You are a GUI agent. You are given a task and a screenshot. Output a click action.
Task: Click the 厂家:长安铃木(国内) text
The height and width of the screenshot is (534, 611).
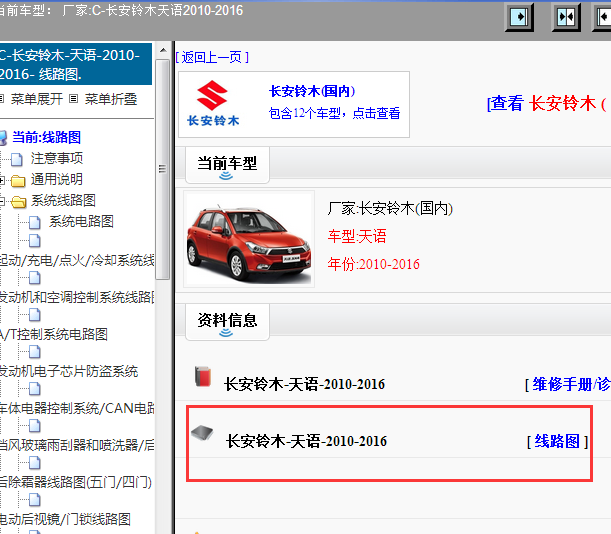pyautogui.click(x=390, y=209)
